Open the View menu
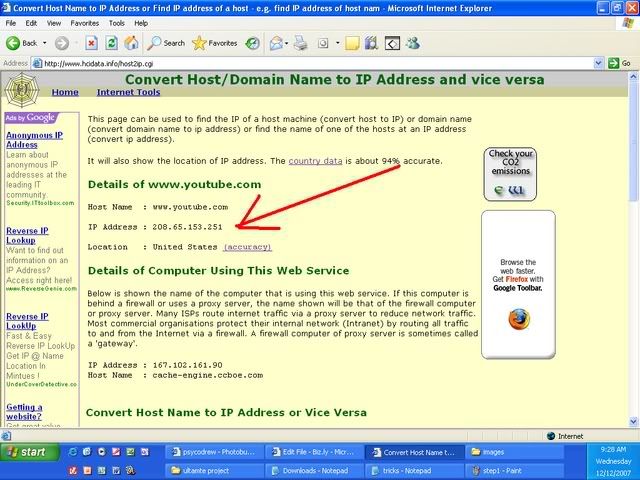The image size is (640, 480). coord(53,23)
